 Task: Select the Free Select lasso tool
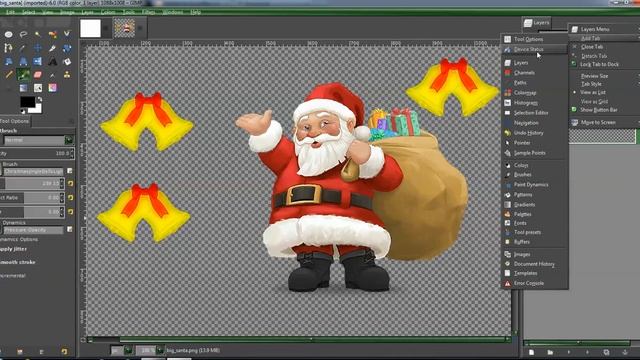[x=23, y=34]
